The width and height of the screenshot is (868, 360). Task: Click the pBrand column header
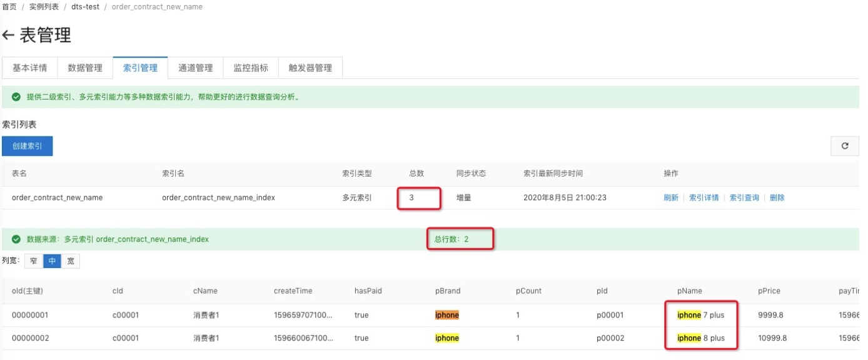point(448,291)
